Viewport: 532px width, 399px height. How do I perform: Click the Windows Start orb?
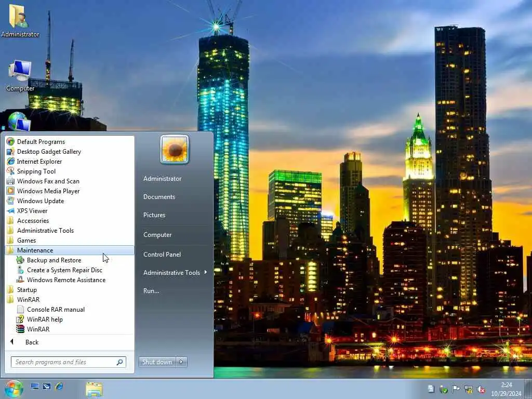coord(14,389)
